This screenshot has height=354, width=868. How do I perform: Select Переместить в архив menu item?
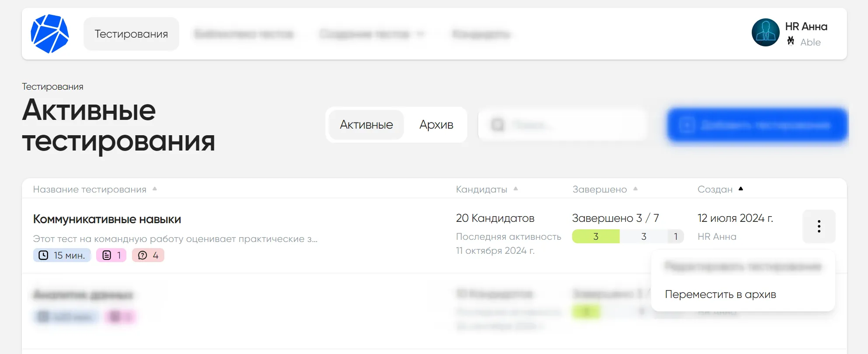point(720,294)
